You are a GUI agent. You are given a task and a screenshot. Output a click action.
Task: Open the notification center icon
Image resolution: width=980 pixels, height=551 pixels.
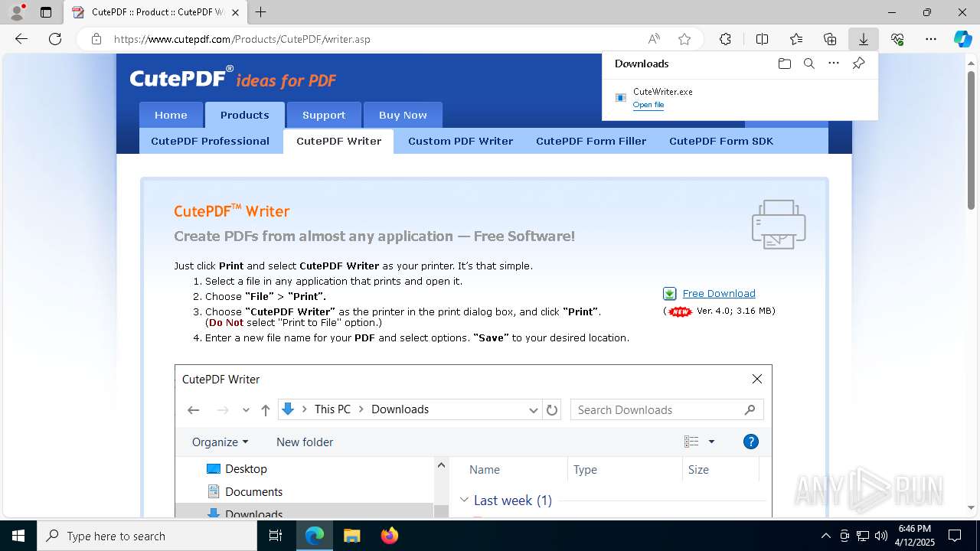pos(955,536)
